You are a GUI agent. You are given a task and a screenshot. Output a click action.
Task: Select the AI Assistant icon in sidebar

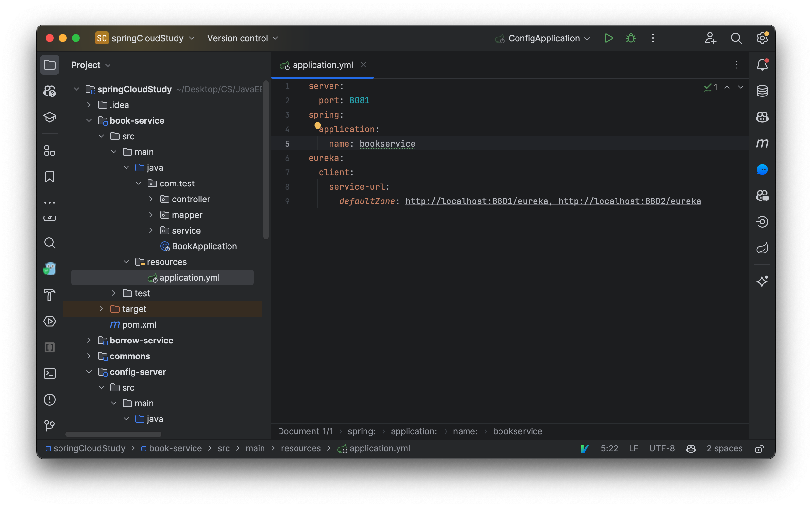tap(762, 281)
